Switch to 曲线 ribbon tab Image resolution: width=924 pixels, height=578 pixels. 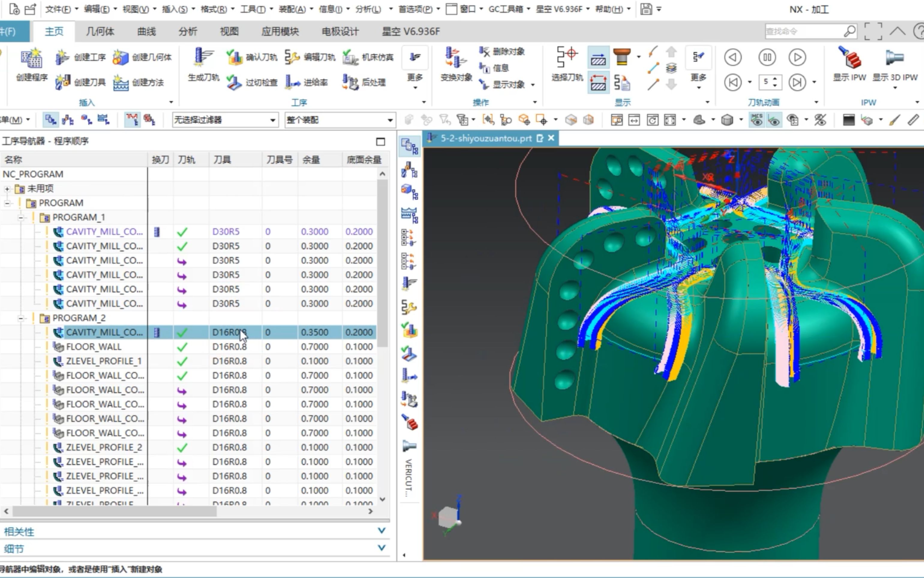coord(146,31)
